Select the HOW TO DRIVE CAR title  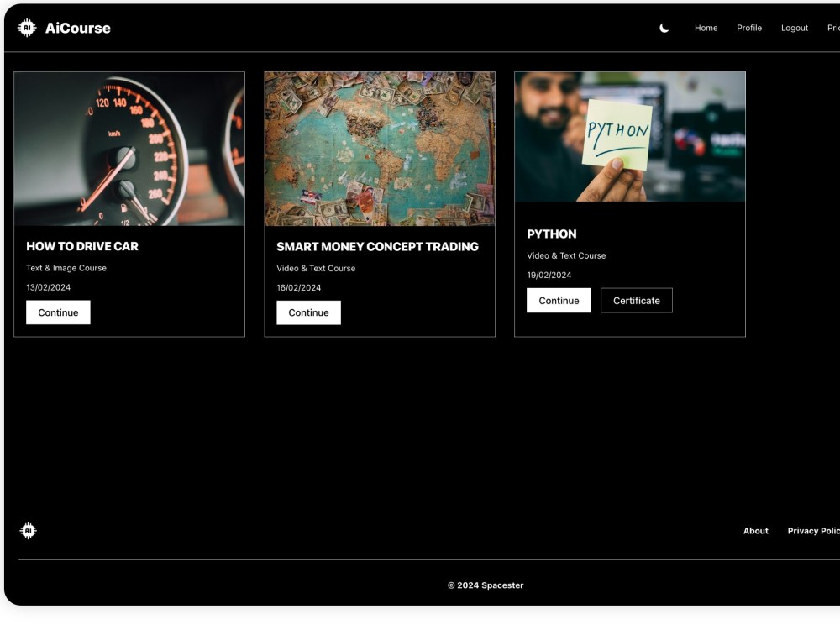[82, 246]
